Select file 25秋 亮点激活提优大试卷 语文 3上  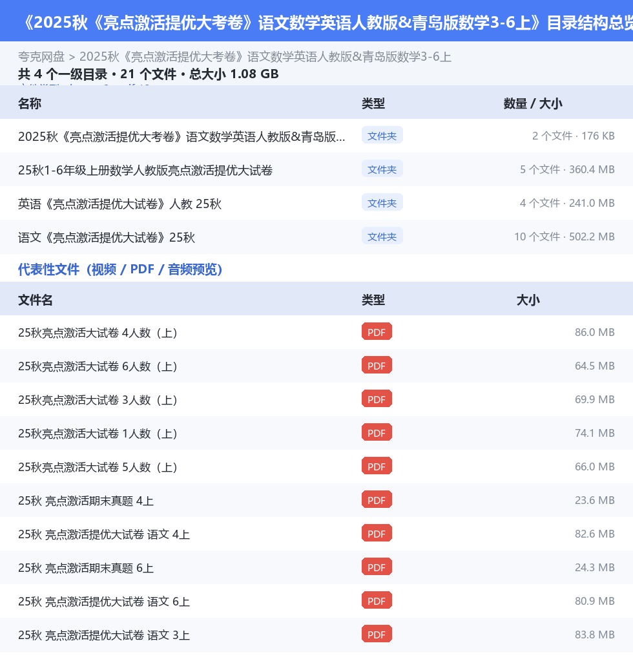[x=103, y=635]
